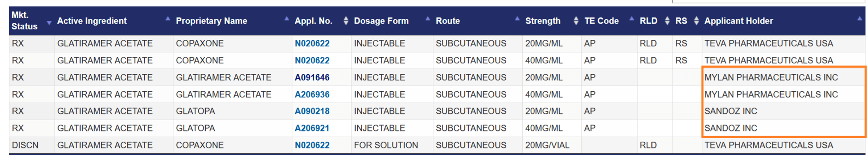Sort by Dosage Form arrow icon
The image size is (868, 155).
[x=428, y=18]
